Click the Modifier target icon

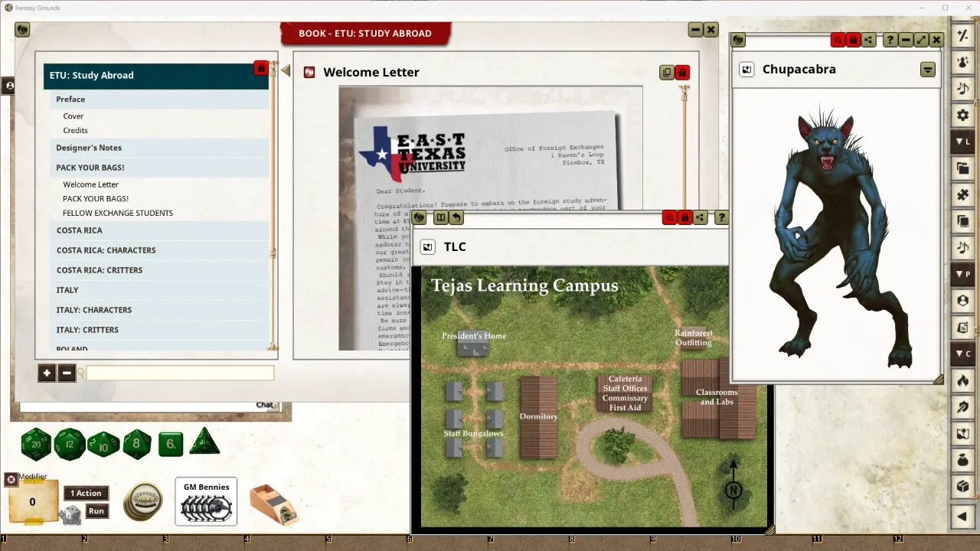click(11, 480)
